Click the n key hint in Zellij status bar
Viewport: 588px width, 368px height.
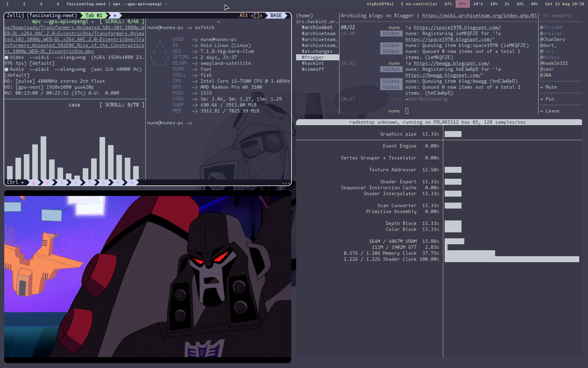(76, 182)
